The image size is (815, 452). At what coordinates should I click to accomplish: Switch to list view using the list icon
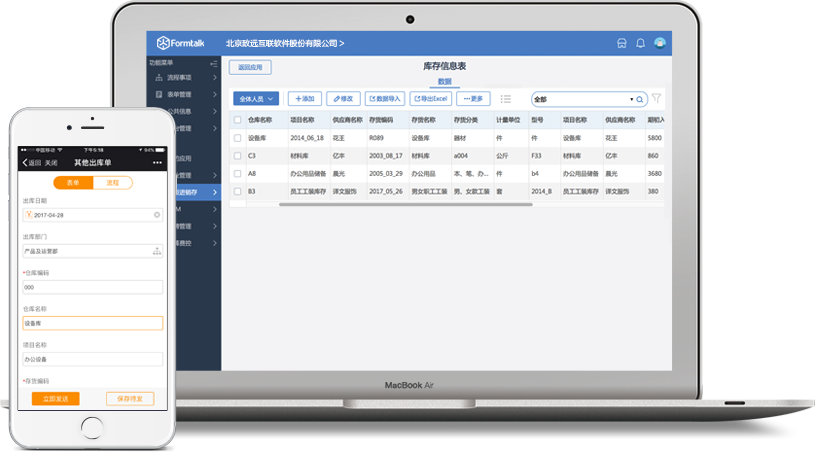505,99
